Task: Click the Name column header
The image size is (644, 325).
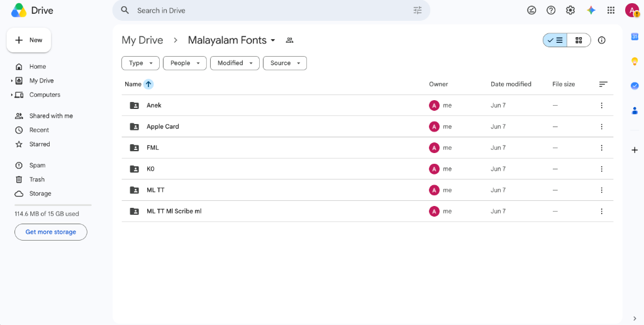Action: click(x=133, y=84)
